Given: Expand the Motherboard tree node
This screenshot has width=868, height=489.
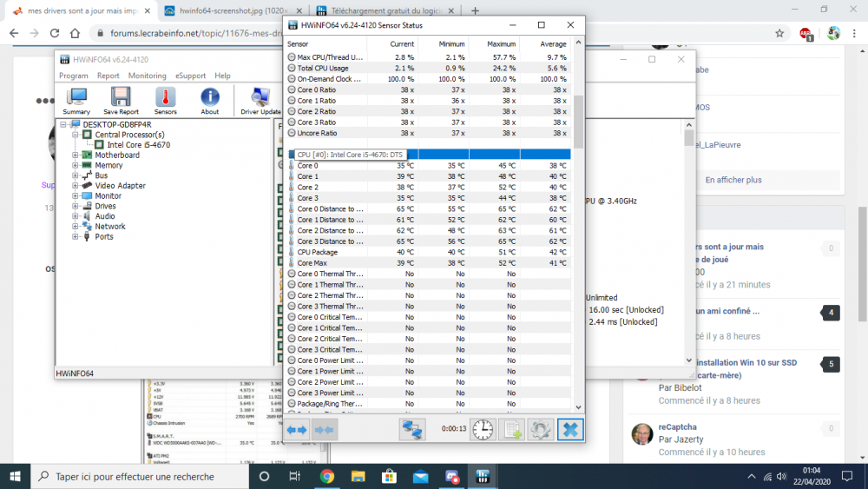Looking at the screenshot, I should 76,155.
